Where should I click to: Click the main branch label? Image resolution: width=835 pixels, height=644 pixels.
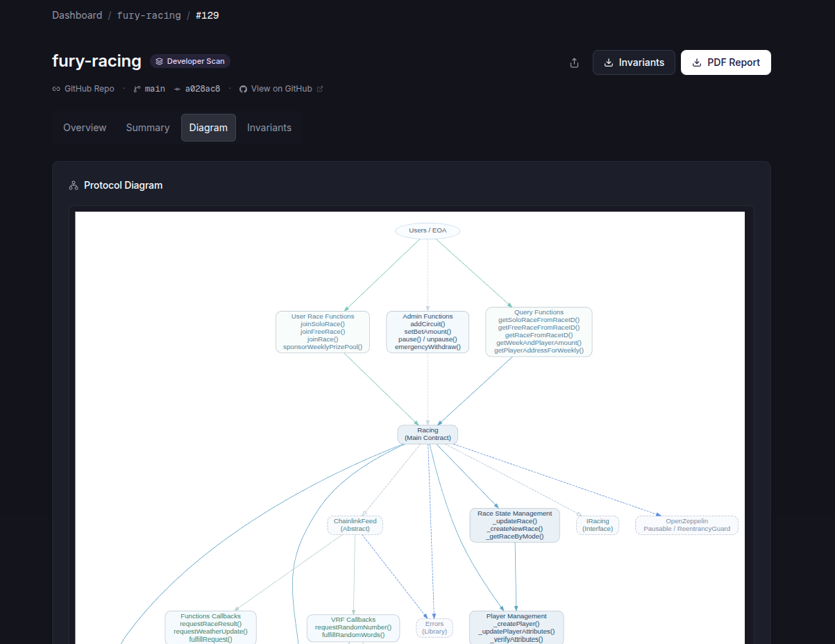[155, 89]
